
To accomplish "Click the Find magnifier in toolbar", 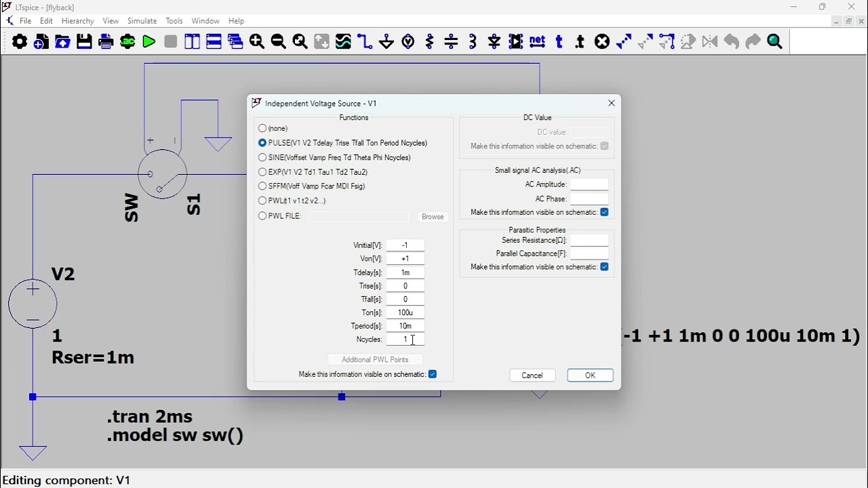I will [x=775, y=42].
